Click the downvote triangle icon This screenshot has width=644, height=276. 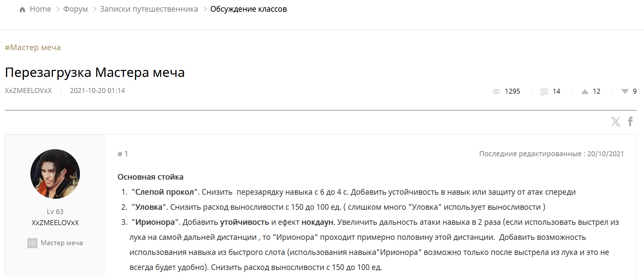(x=625, y=91)
